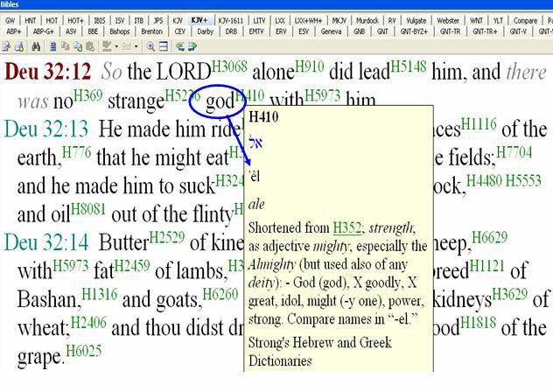The height and width of the screenshot is (392, 553).
Task: Click the printer icon in the toolbar
Action: tap(19, 46)
